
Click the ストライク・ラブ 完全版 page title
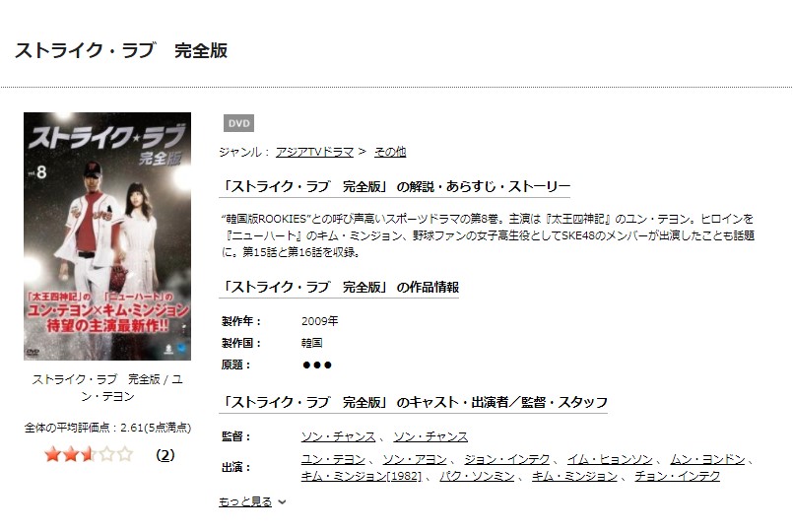pos(121,50)
